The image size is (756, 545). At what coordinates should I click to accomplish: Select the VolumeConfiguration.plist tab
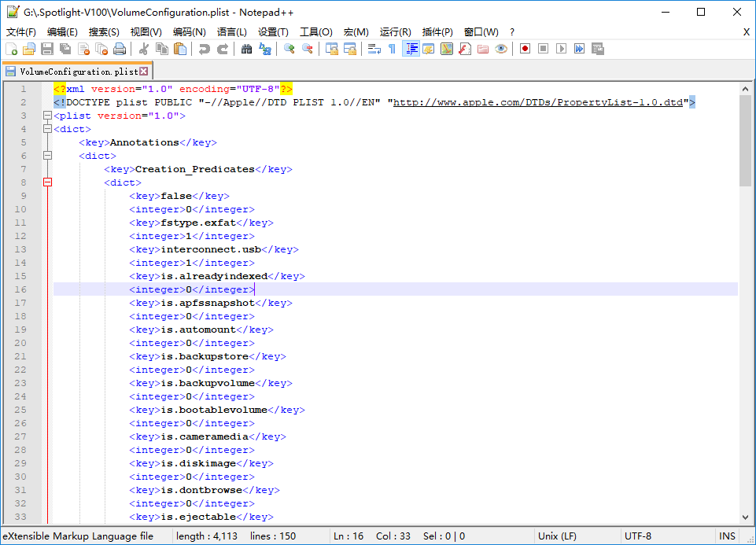78,72
